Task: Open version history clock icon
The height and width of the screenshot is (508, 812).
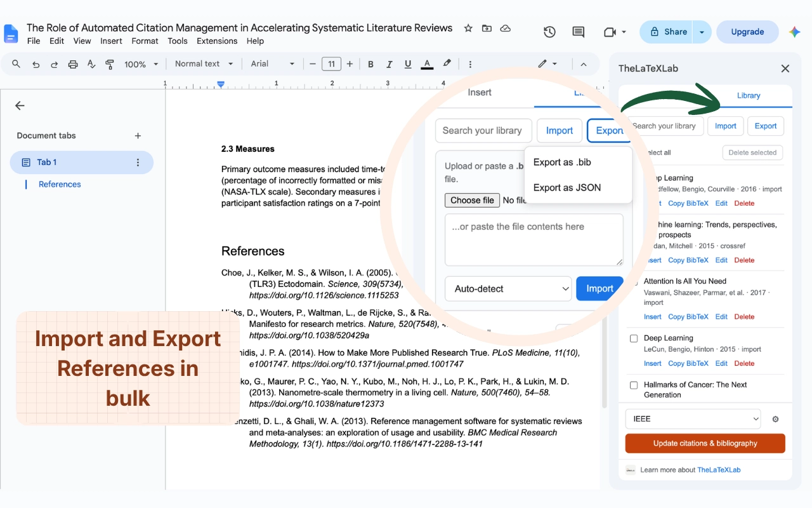Action: [x=549, y=32]
